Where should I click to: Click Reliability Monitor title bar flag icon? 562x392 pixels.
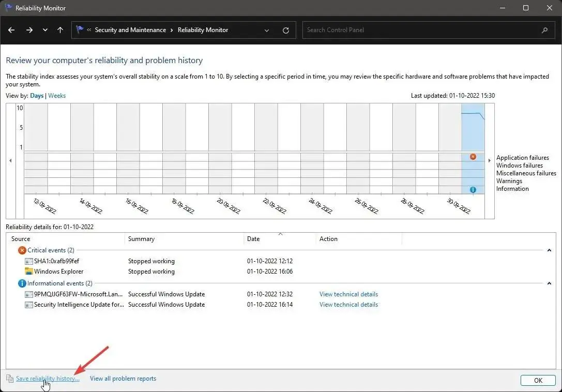[8, 8]
